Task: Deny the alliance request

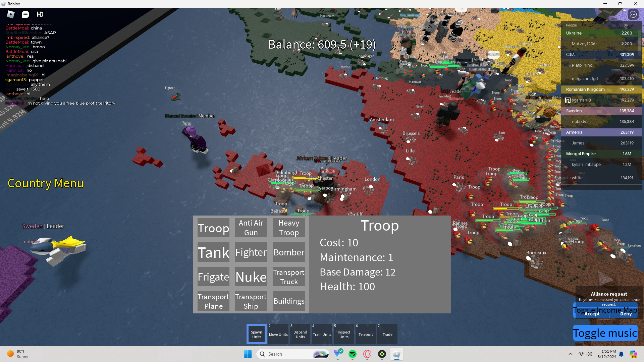Action: point(626,314)
